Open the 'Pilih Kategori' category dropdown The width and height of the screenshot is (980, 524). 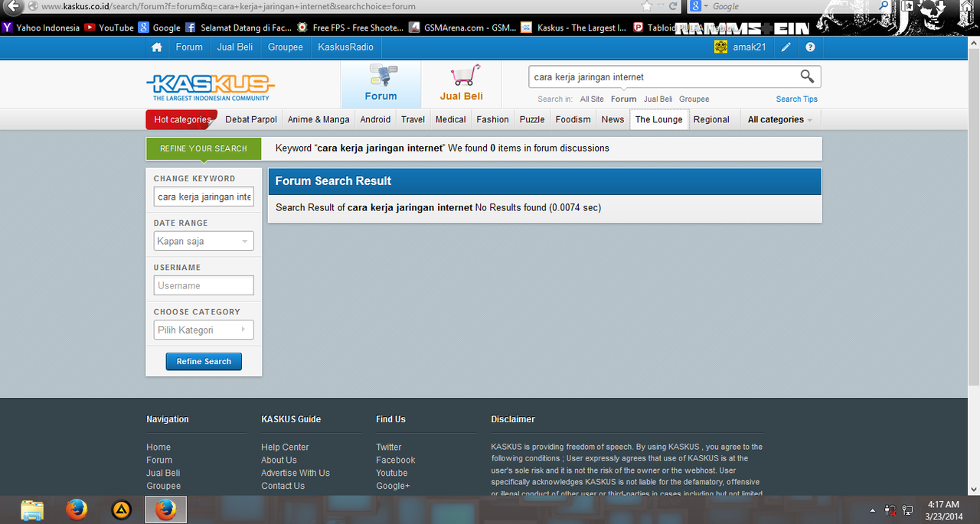(204, 330)
